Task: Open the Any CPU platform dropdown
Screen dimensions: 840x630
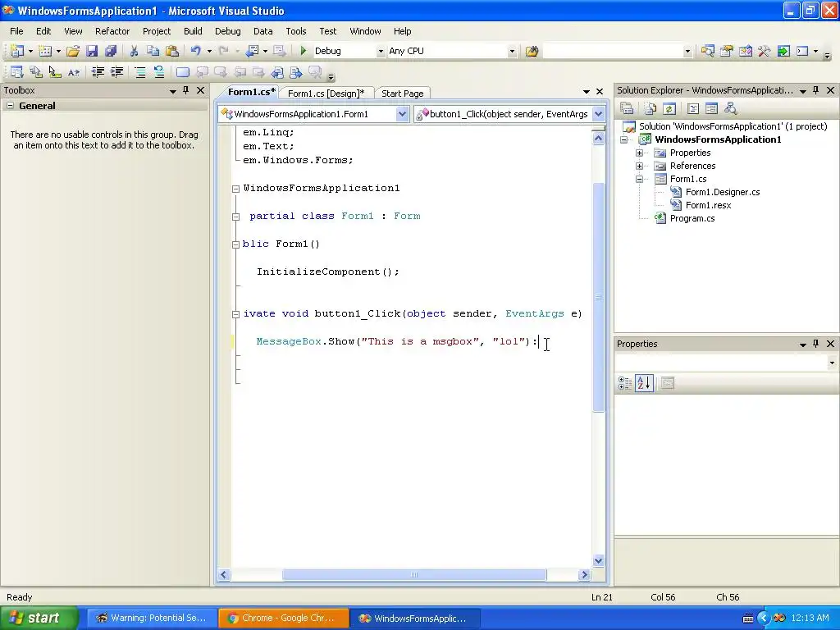Action: (512, 52)
